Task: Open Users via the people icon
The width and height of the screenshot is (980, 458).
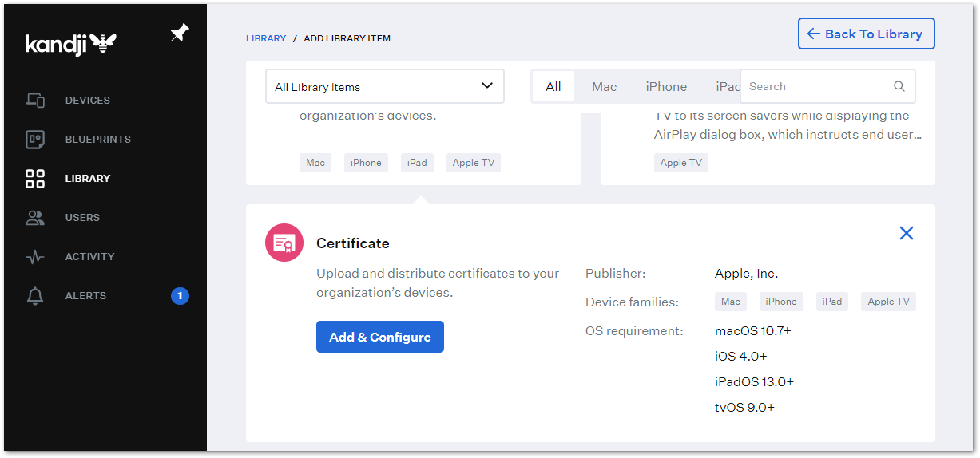Action: pos(35,218)
